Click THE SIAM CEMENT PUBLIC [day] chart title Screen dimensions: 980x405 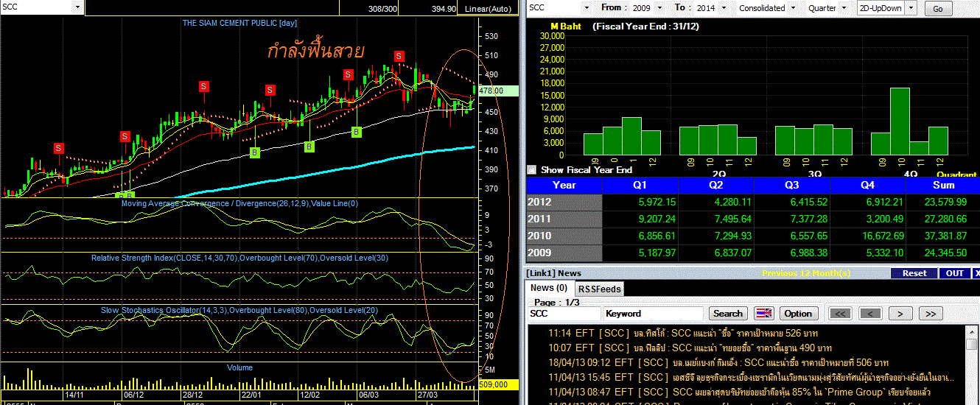(x=239, y=24)
